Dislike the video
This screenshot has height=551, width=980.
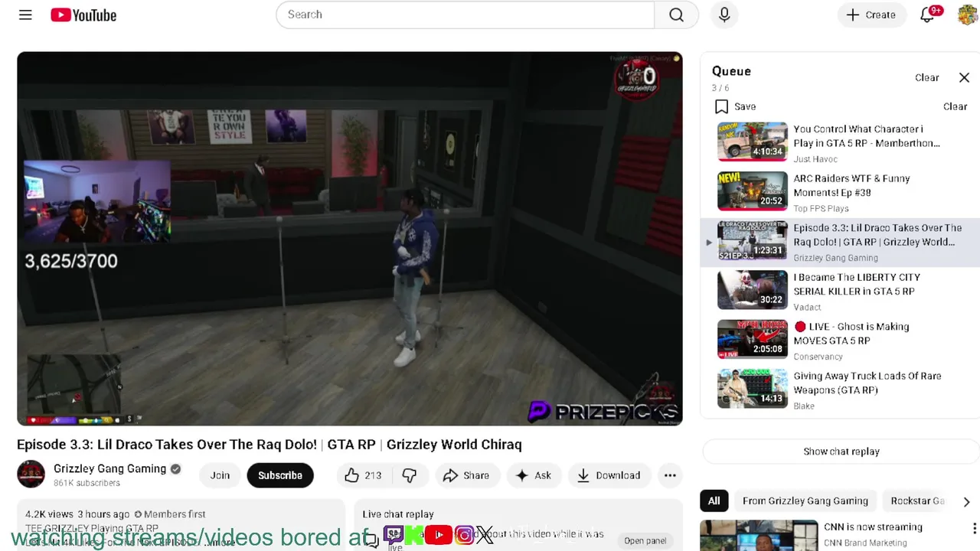[410, 475]
